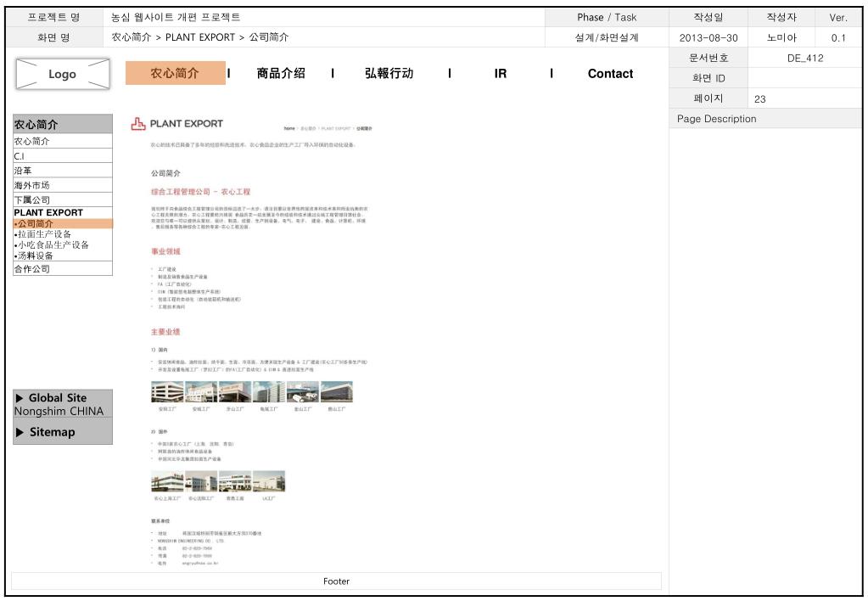Select 合作公司 in the sidebar
The image size is (868, 601).
tap(63, 268)
